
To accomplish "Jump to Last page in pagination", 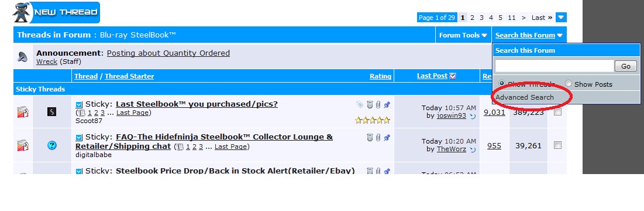I will (x=542, y=17).
